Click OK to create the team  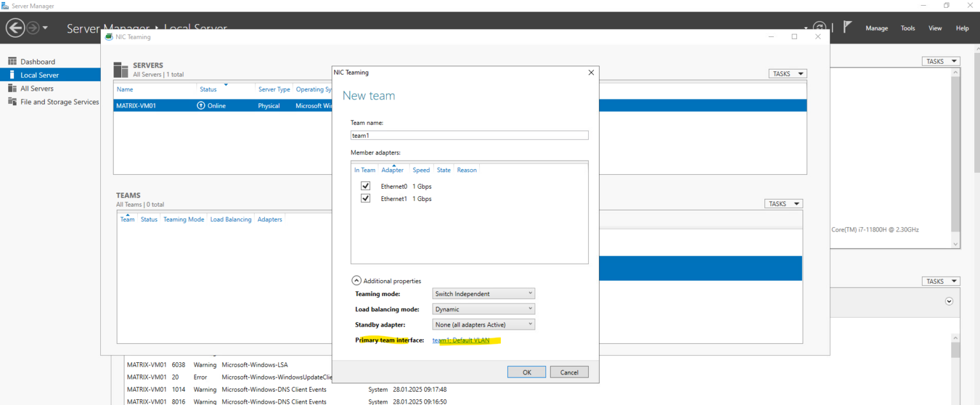coord(526,372)
